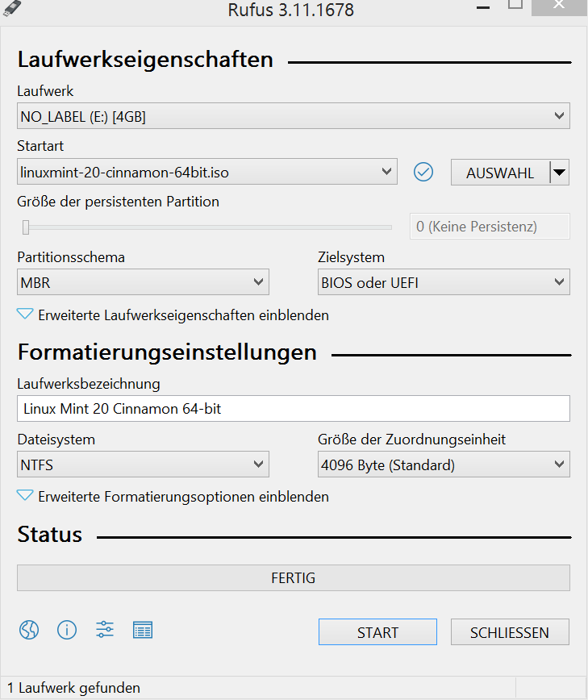Show the log window icon
Screen dimensions: 588x700
tap(143, 630)
